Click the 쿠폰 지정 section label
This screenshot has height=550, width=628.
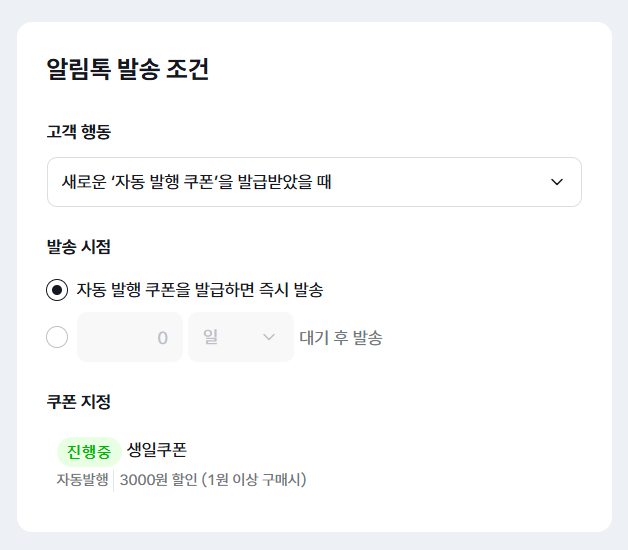pos(79,402)
